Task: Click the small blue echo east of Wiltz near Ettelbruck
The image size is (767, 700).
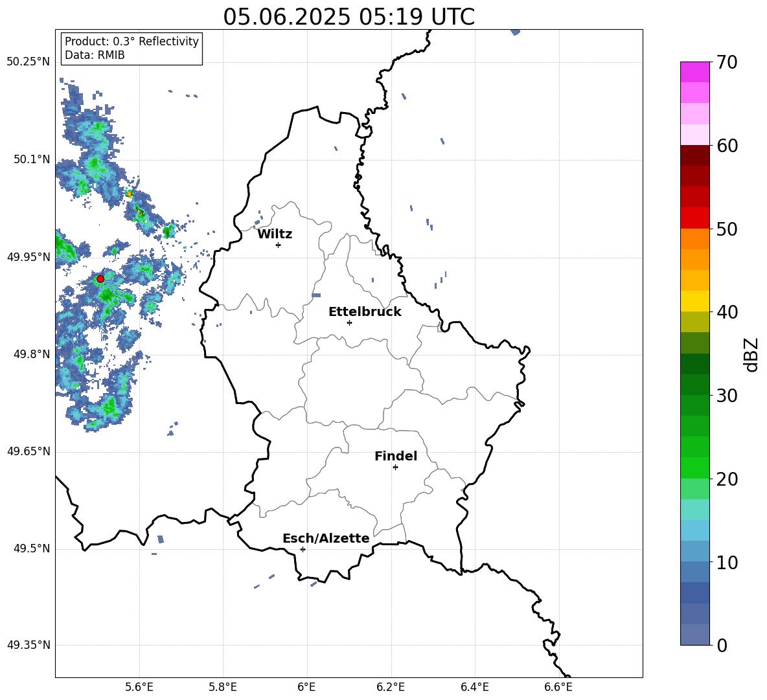Action: click(316, 295)
